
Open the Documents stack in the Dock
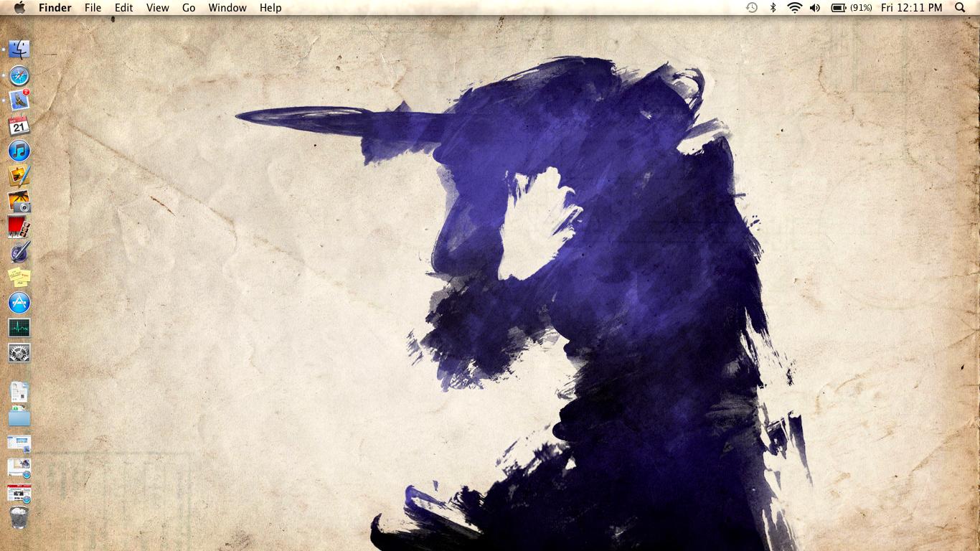click(19, 392)
